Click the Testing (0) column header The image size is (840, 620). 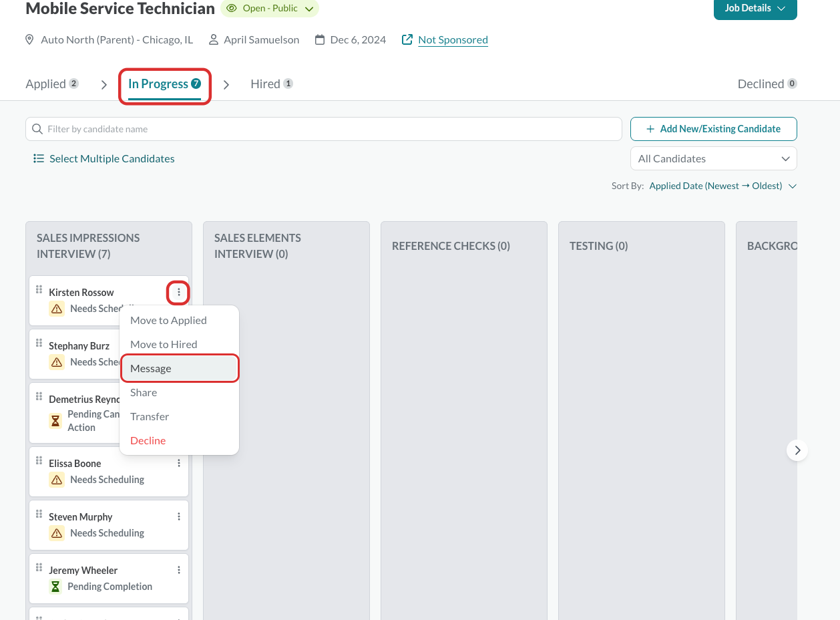pyautogui.click(x=598, y=246)
